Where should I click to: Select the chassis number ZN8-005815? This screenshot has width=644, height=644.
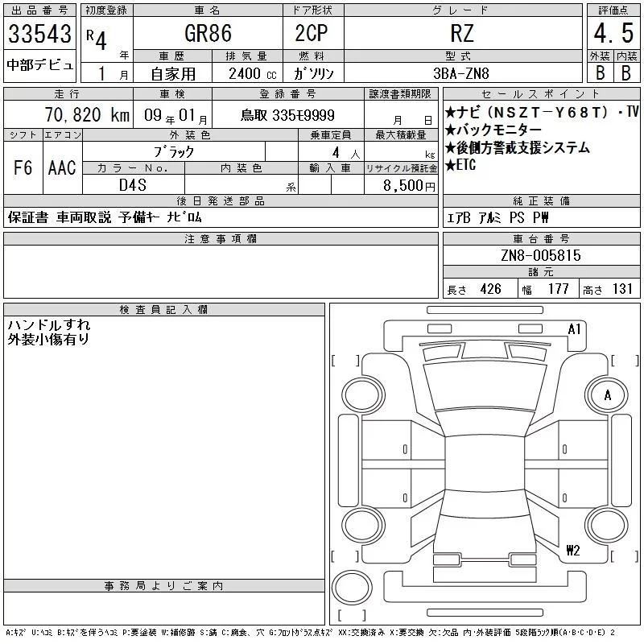(x=541, y=255)
